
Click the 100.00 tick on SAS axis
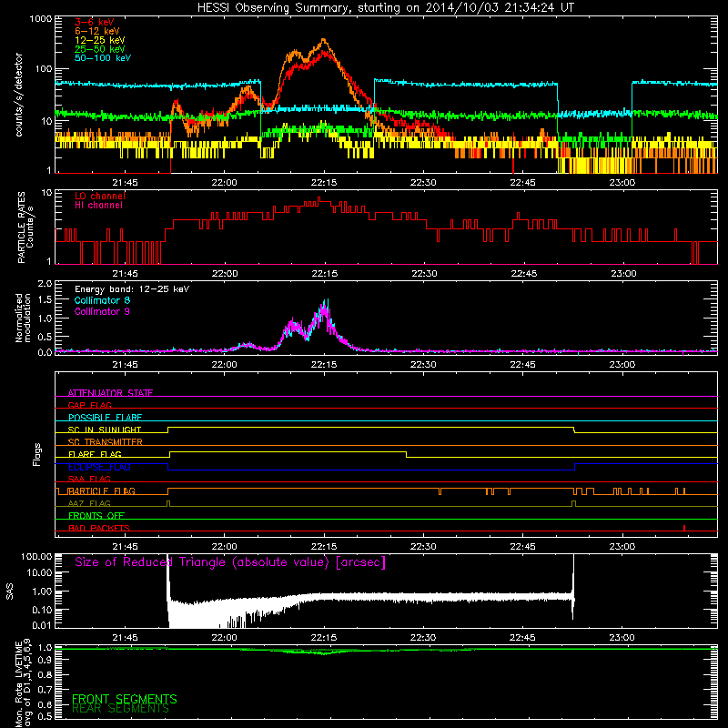(x=37, y=556)
